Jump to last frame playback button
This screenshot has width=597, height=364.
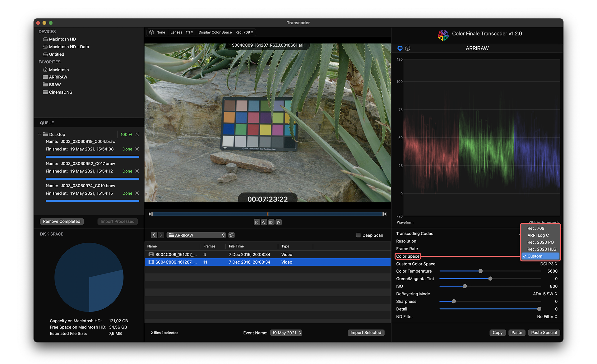point(279,222)
